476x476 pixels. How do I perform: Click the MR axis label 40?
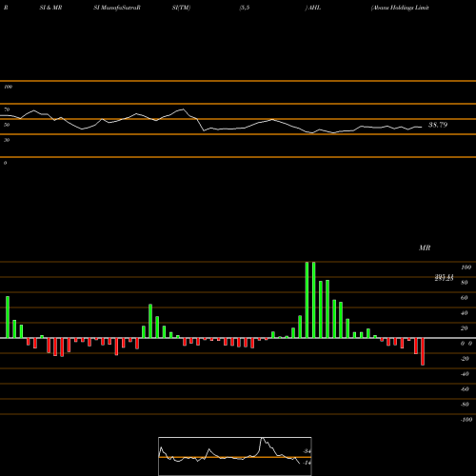465,313
